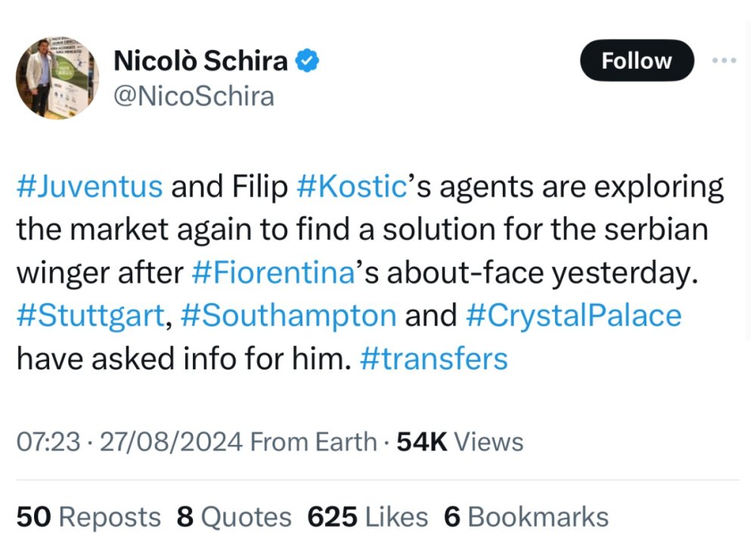
Task: Click the blue verified badge icon
Action: 307,61
